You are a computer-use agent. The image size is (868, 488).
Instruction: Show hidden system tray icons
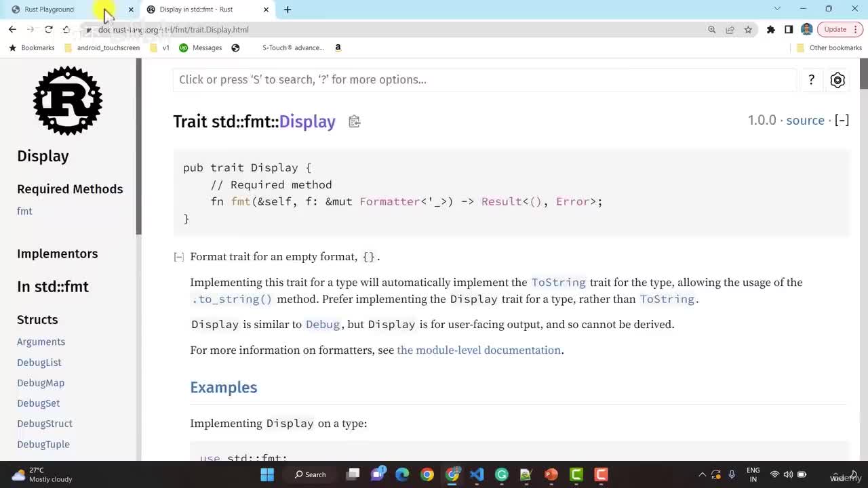coord(702,474)
